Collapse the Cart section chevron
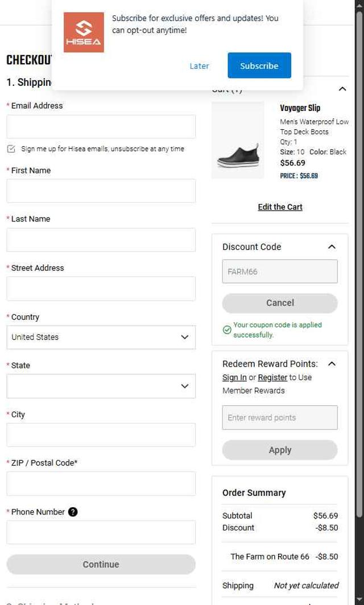This screenshot has width=364, height=605. 342,89
